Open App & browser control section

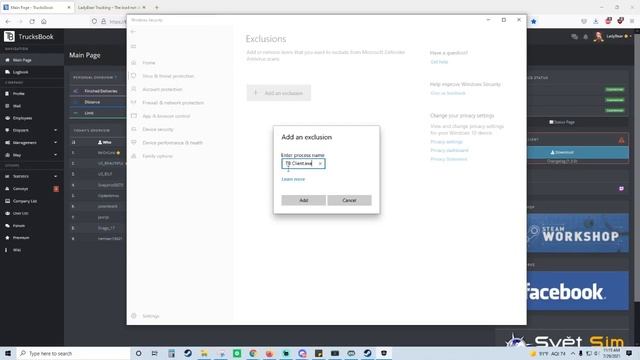point(166,116)
